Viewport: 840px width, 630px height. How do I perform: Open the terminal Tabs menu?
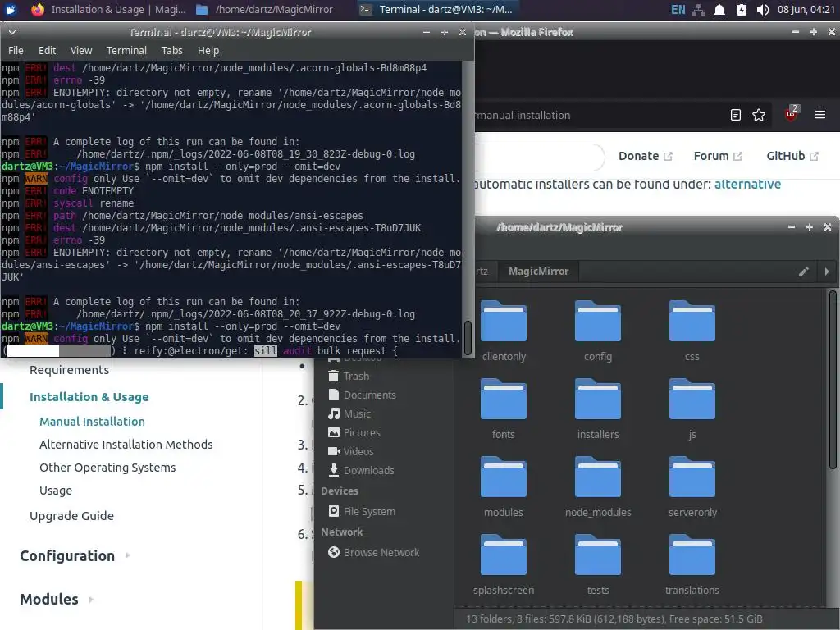(x=172, y=50)
